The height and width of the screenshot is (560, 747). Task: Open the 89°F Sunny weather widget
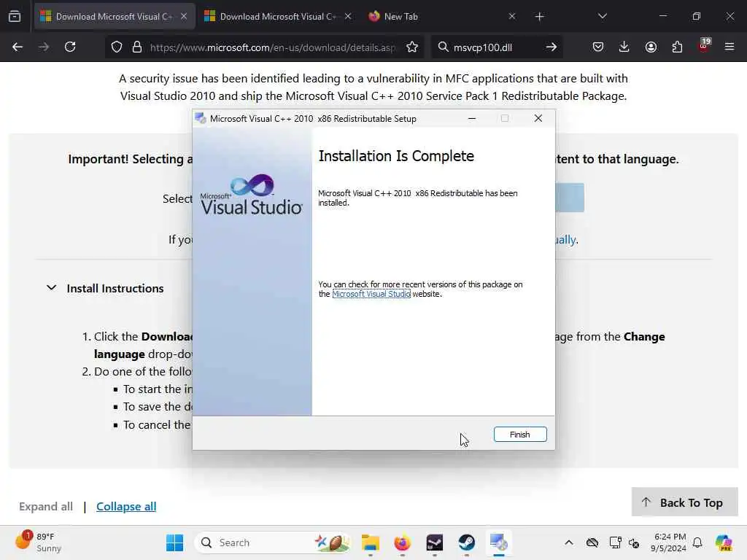[38, 542]
